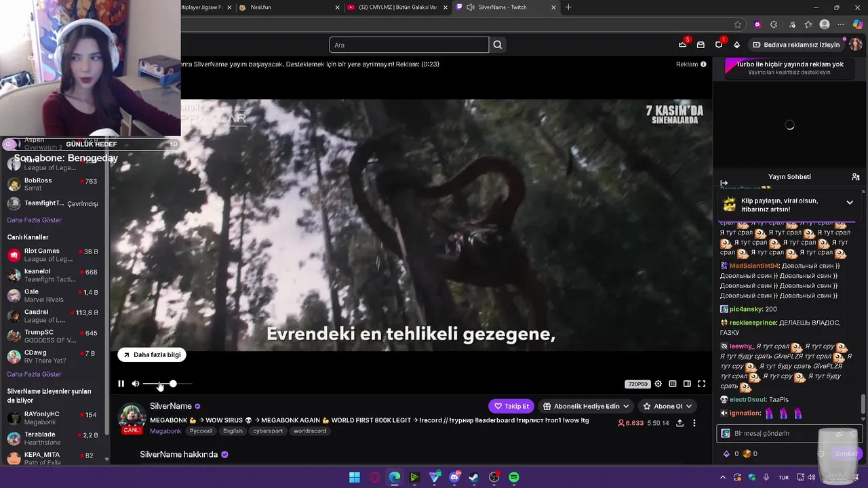Open Spotify from the taskbar

pyautogui.click(x=514, y=477)
